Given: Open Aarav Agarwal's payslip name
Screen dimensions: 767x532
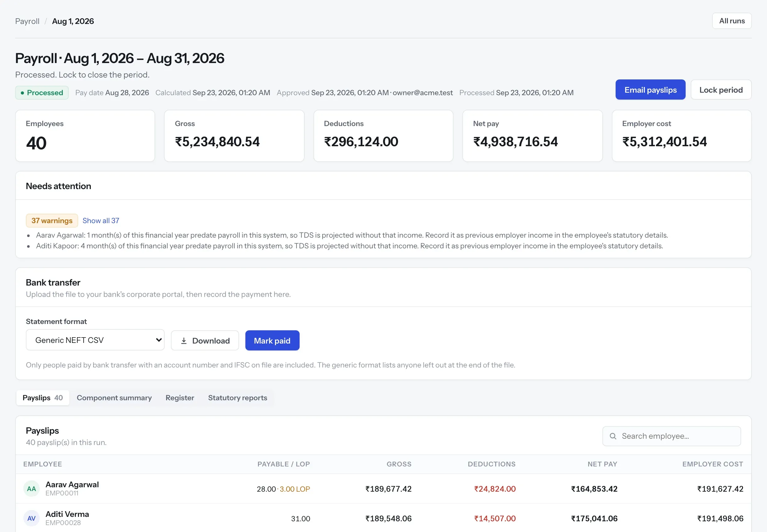Looking at the screenshot, I should (72, 484).
